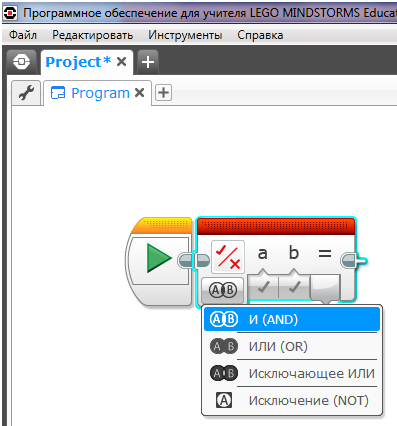Close the Program tab
The width and height of the screenshot is (397, 426).
click(140, 93)
